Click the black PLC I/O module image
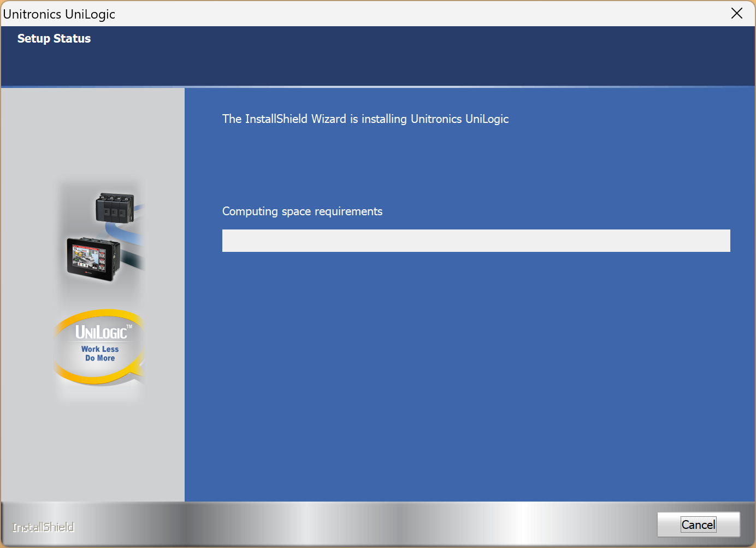 click(115, 208)
